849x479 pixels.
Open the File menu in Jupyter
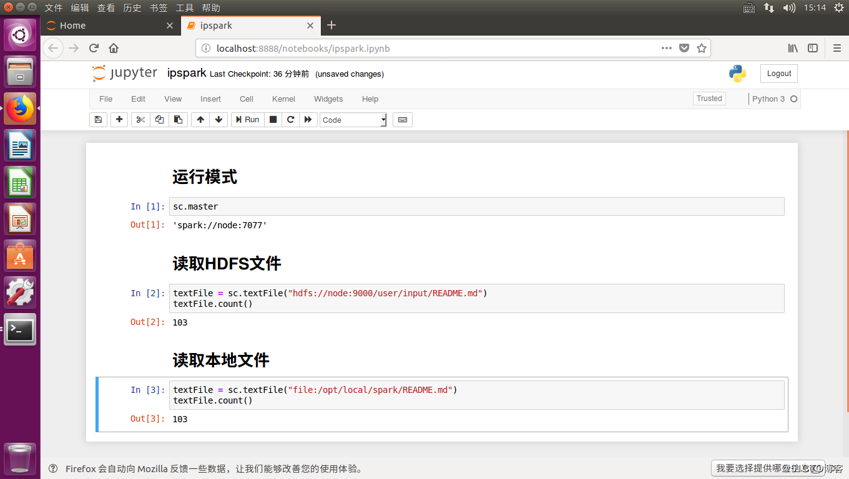point(106,99)
